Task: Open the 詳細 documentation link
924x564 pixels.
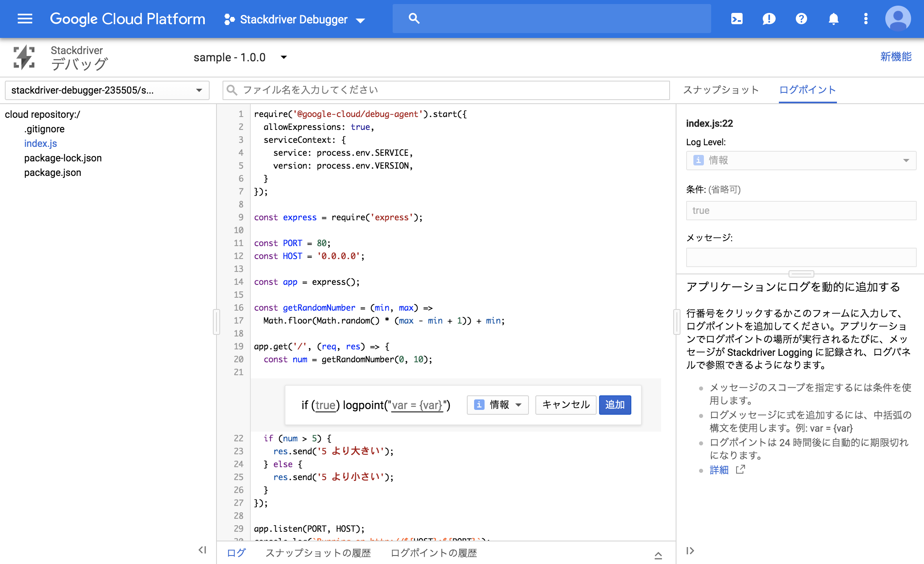Action: 719,470
